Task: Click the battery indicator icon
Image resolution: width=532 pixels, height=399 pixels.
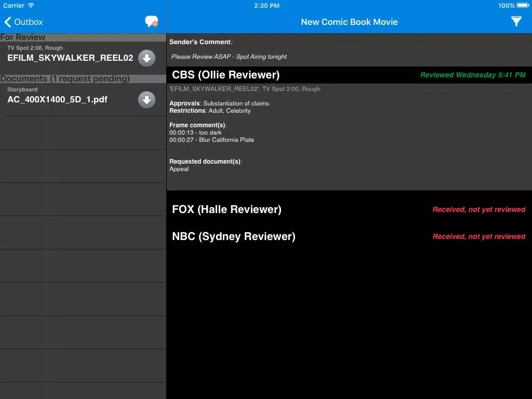Action: [523, 5]
